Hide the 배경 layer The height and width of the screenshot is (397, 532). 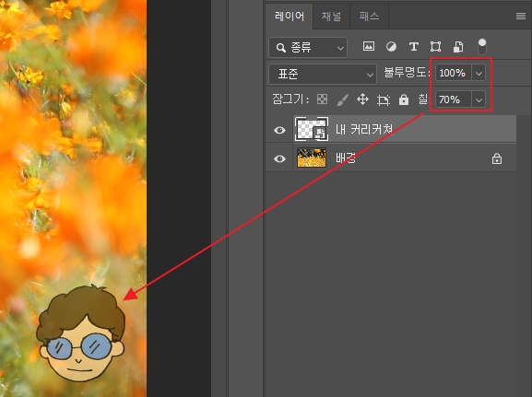coord(279,158)
